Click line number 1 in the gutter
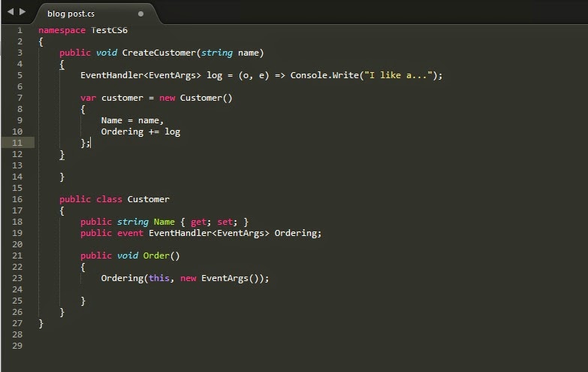 point(20,30)
